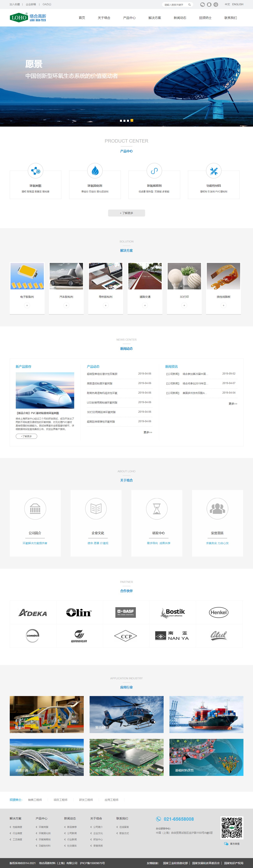The width and height of the screenshot is (253, 868).
Task: Click the 环氧固化剂 water drop icon
Action: click(x=95, y=171)
